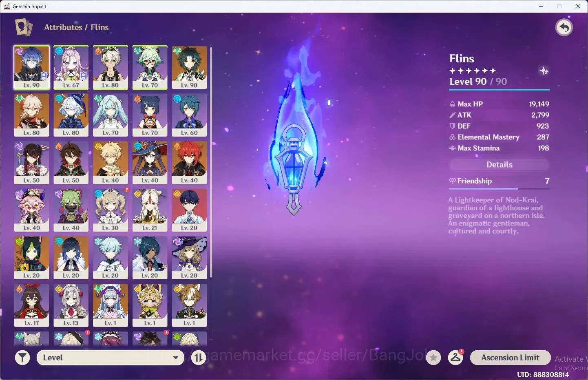
Task: Select Lisa at Lv. 20
Action: coord(189,258)
